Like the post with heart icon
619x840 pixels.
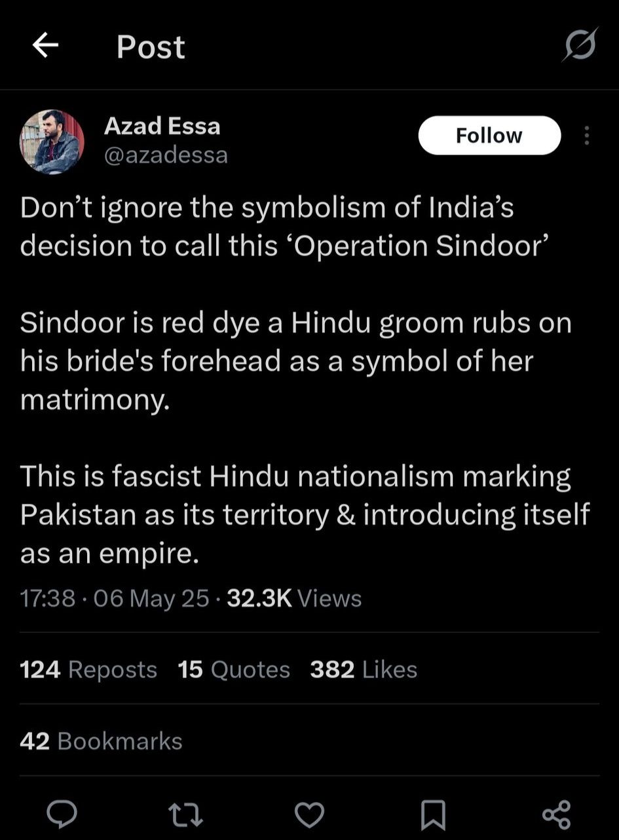[x=309, y=814]
